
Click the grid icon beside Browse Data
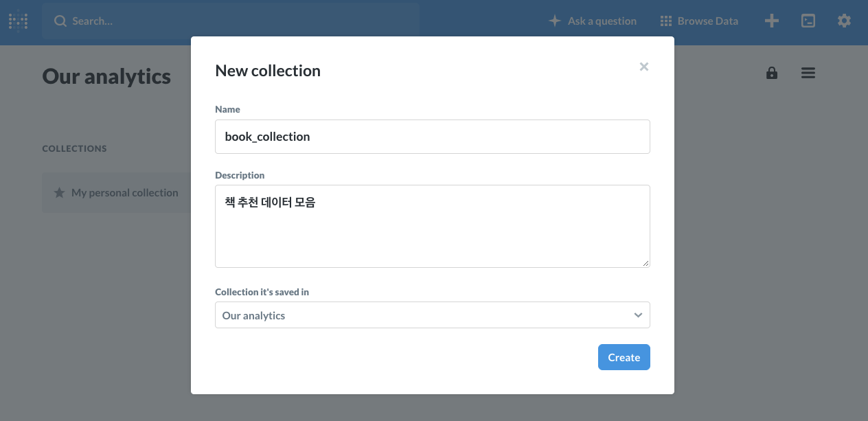pos(665,21)
